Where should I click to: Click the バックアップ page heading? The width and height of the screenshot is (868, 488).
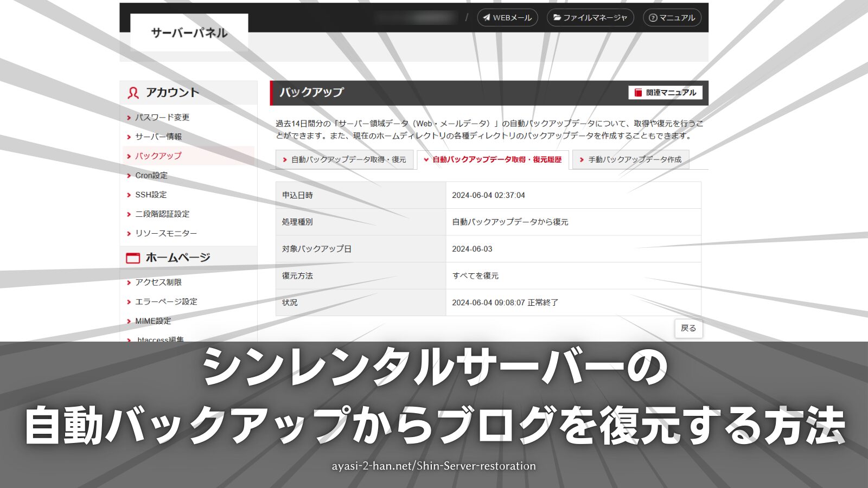[312, 92]
